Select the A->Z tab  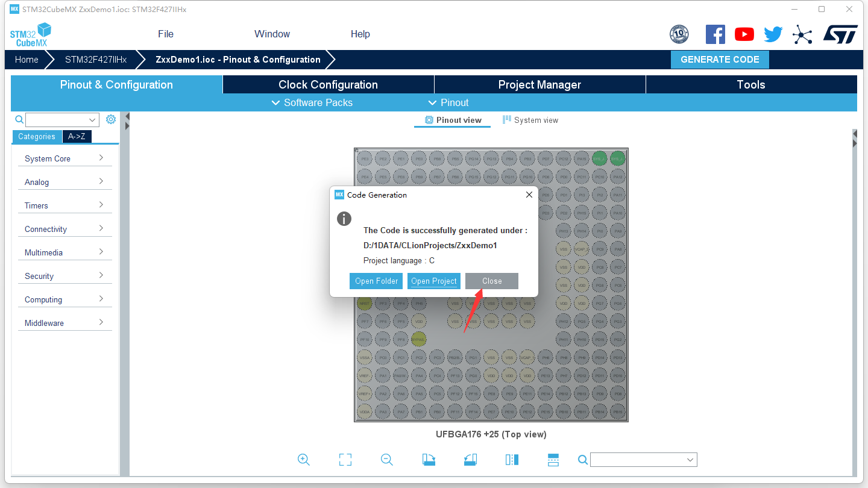[x=77, y=136]
